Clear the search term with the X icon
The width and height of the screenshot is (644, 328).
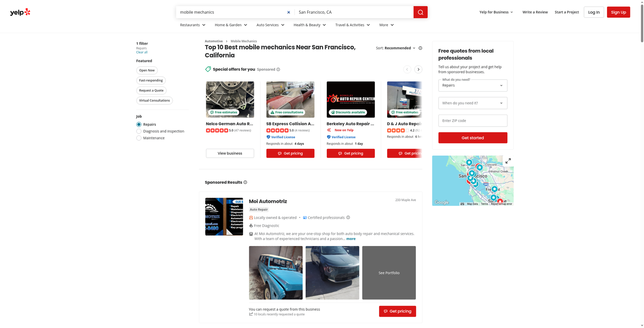[x=289, y=12]
